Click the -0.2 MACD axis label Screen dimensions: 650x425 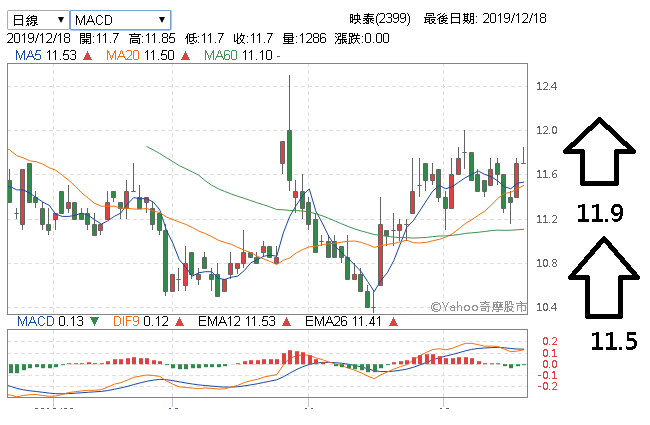[x=547, y=386]
